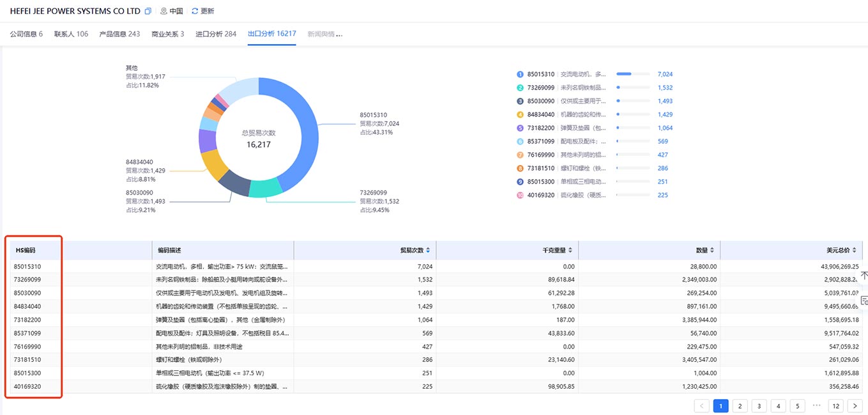Click table cell HS code 73182200
The height and width of the screenshot is (415, 868).
pyautogui.click(x=27, y=320)
